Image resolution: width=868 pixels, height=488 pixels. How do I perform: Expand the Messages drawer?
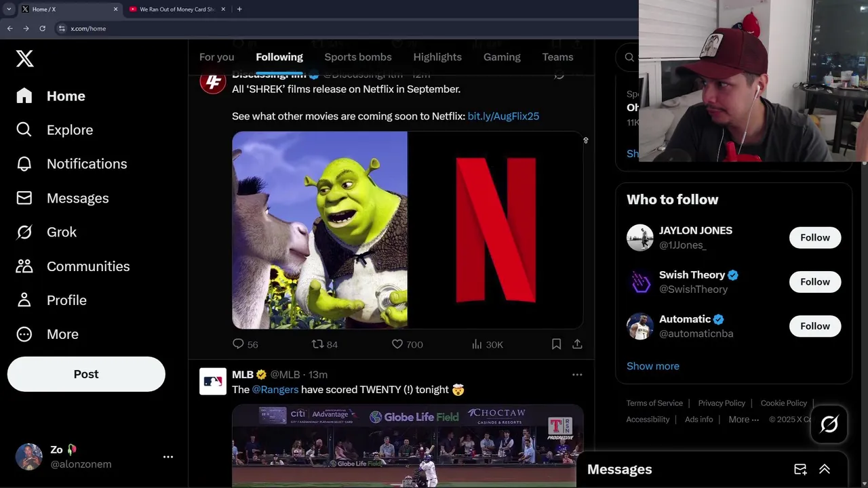(x=825, y=469)
